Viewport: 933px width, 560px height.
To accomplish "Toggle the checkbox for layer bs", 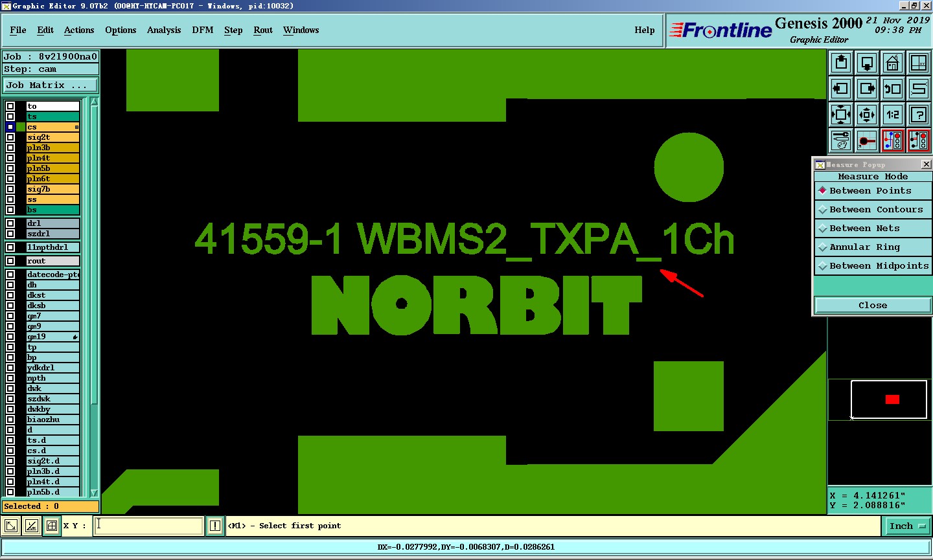I will (x=10, y=210).
